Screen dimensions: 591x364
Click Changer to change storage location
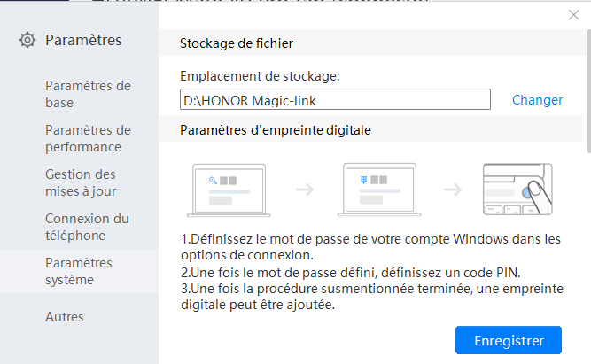[537, 100]
